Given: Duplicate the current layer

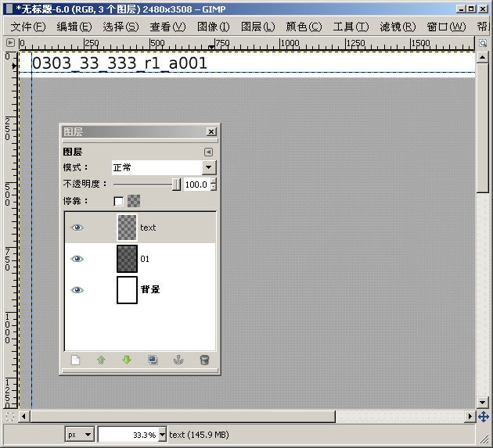Looking at the screenshot, I should click(x=153, y=360).
